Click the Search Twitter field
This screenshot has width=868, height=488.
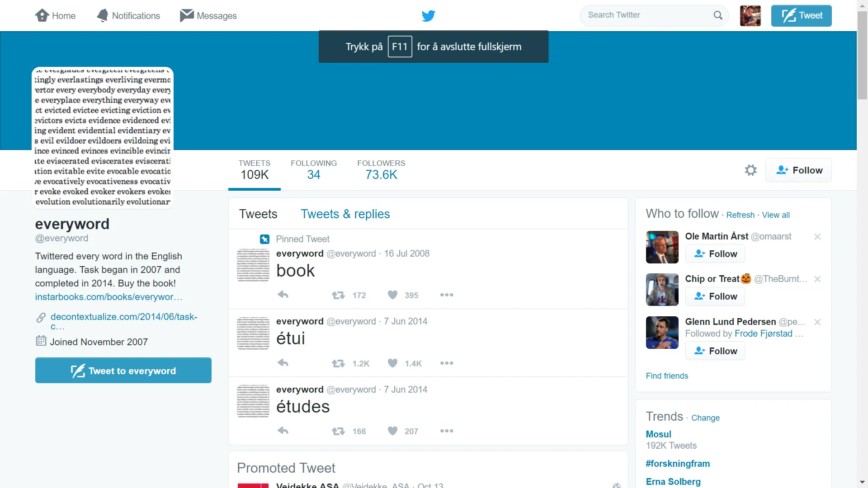click(x=646, y=15)
